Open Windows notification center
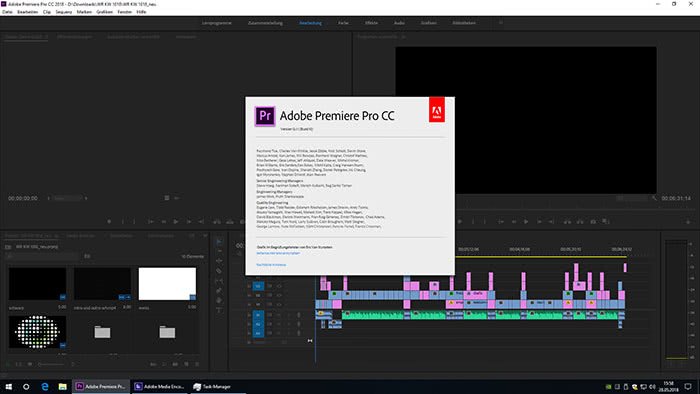This screenshot has height=394, width=700. (x=688, y=386)
